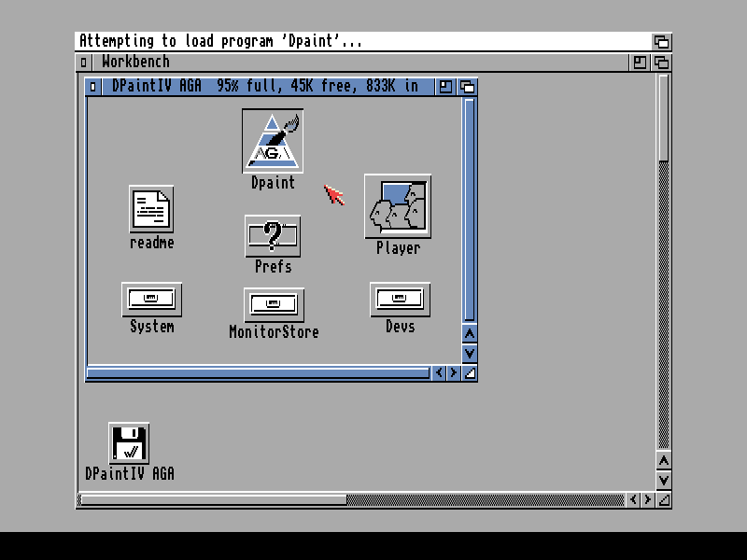The width and height of the screenshot is (747, 560).
Task: Select the DPaintIV AGA floppy disk icon
Action: click(129, 442)
